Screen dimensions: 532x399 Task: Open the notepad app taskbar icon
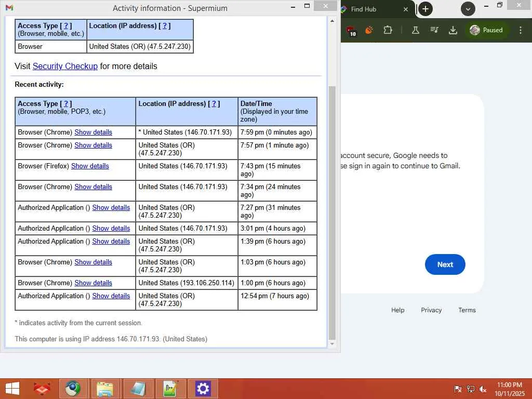tap(138, 389)
